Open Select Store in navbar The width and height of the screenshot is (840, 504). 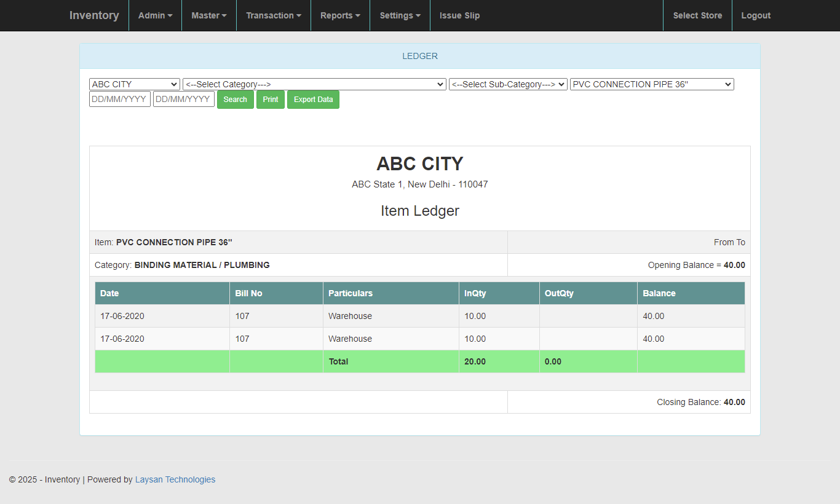pos(697,15)
